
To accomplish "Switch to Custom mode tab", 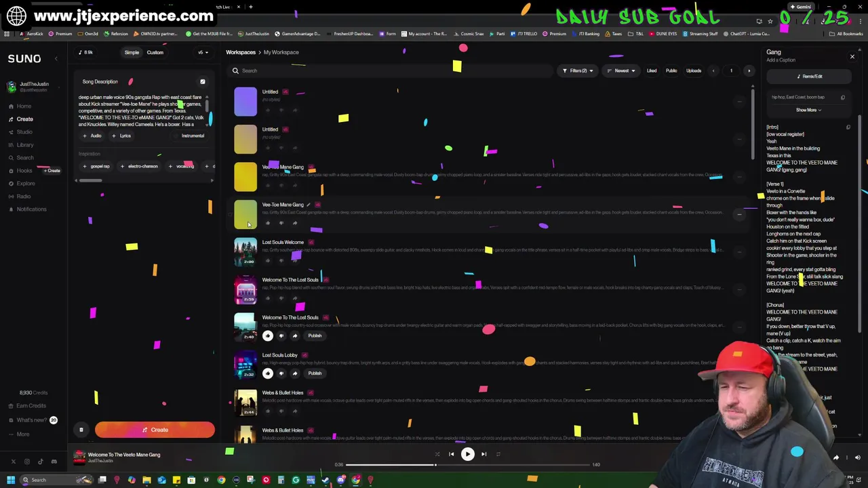I will click(x=155, y=52).
